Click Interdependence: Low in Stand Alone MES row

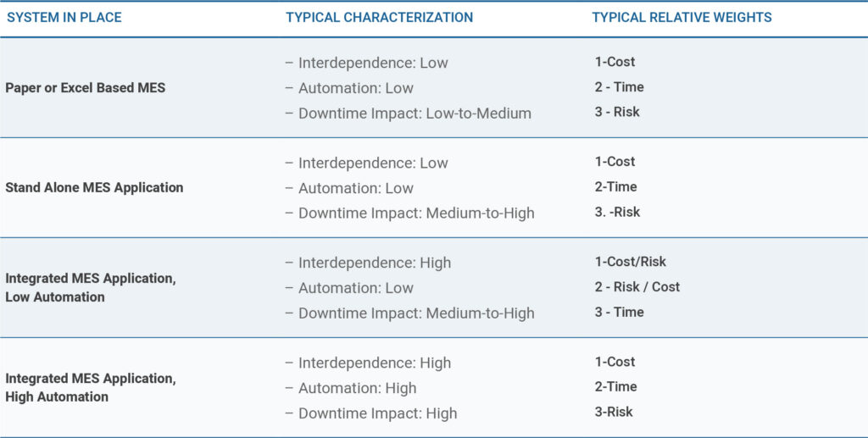tap(373, 163)
